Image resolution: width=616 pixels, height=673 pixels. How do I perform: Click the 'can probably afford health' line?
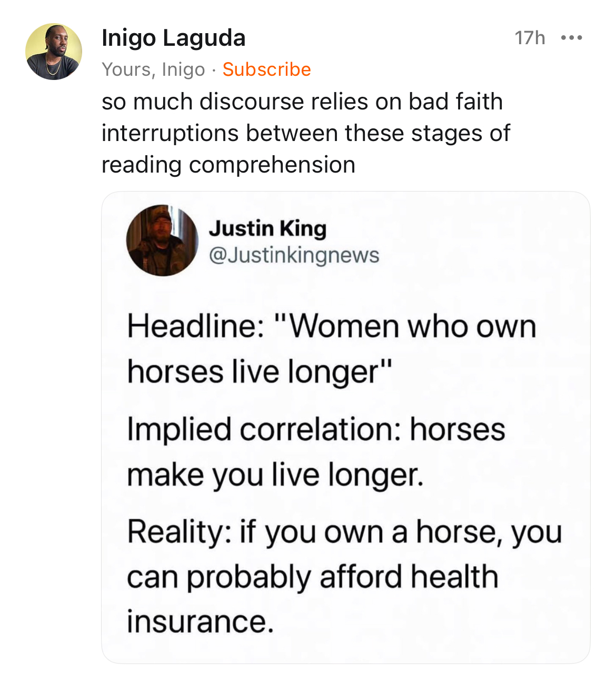point(312,577)
